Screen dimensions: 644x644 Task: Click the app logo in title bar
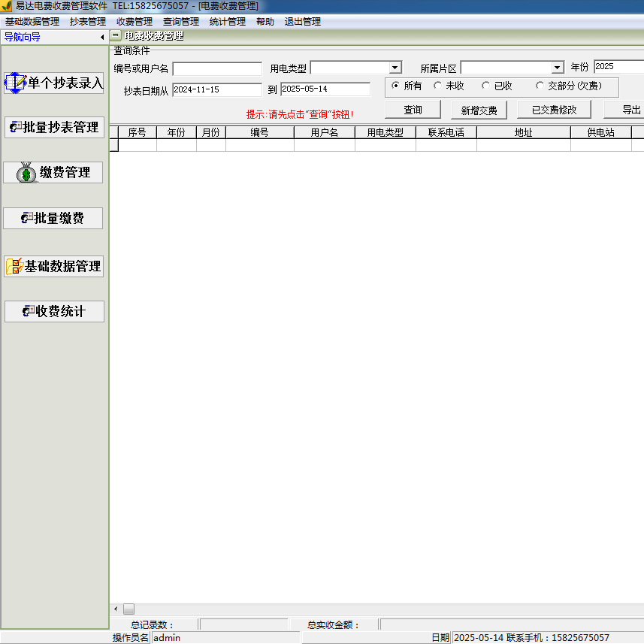click(x=6, y=6)
